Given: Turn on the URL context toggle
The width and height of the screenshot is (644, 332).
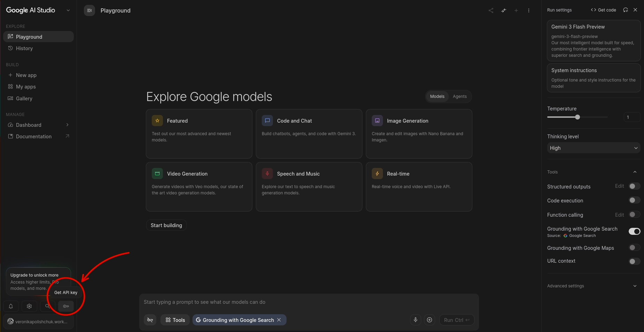Looking at the screenshot, I should click(634, 261).
